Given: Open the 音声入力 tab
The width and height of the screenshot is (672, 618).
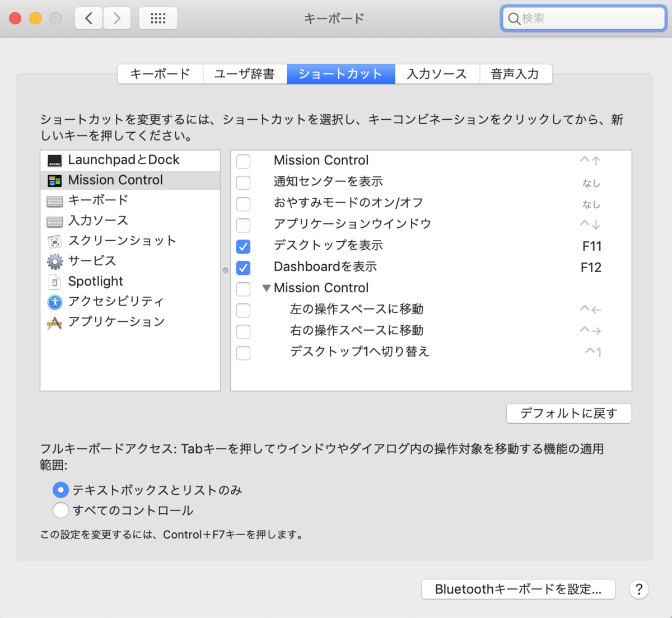Looking at the screenshot, I should pos(515,74).
